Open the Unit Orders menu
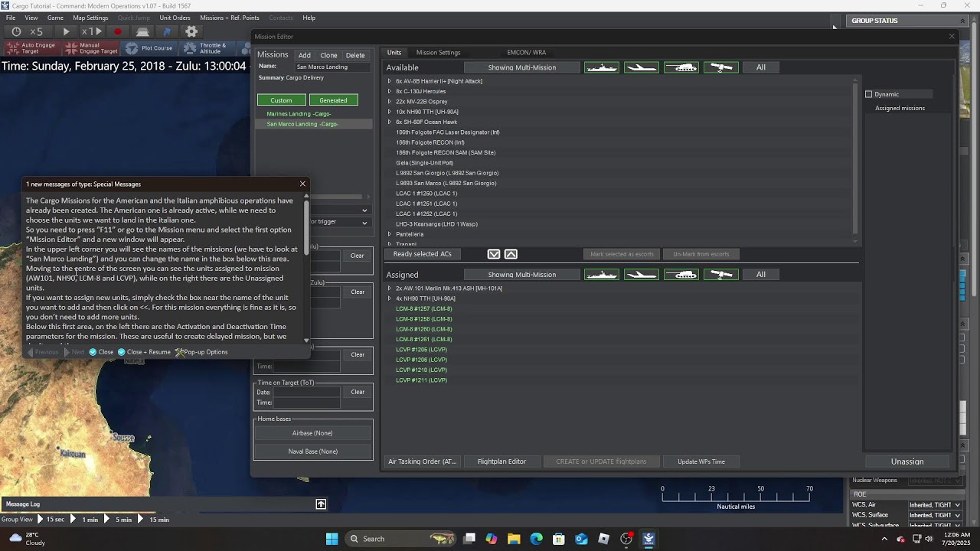This screenshot has width=980, height=551. click(175, 18)
